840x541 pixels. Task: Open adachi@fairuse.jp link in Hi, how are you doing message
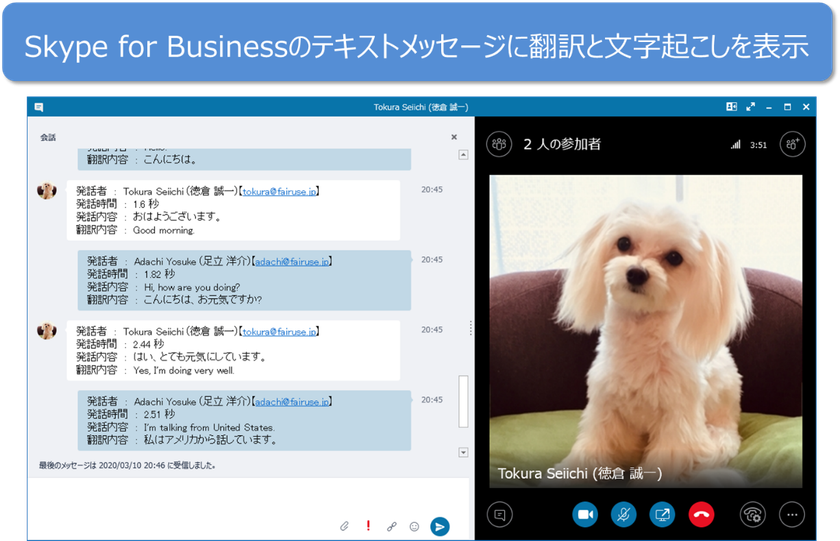291,261
